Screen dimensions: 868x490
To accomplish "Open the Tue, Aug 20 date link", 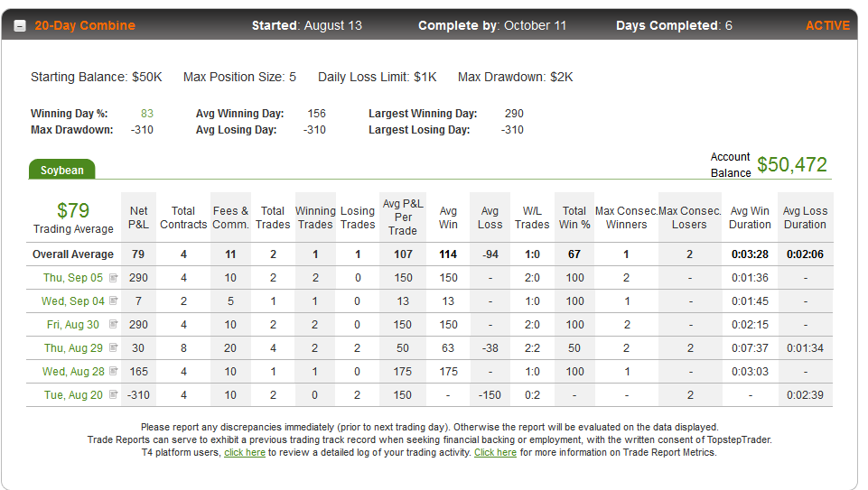I will (74, 395).
